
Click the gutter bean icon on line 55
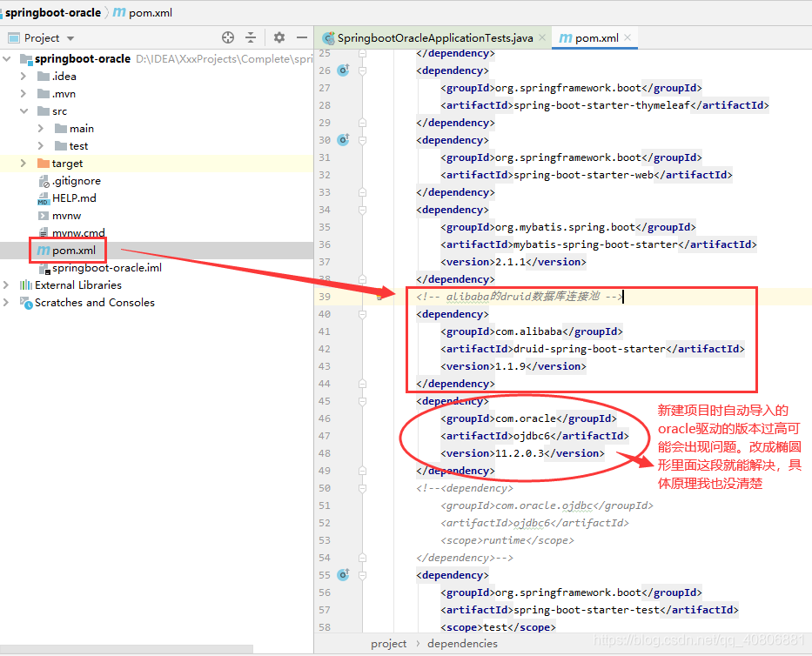(x=344, y=575)
